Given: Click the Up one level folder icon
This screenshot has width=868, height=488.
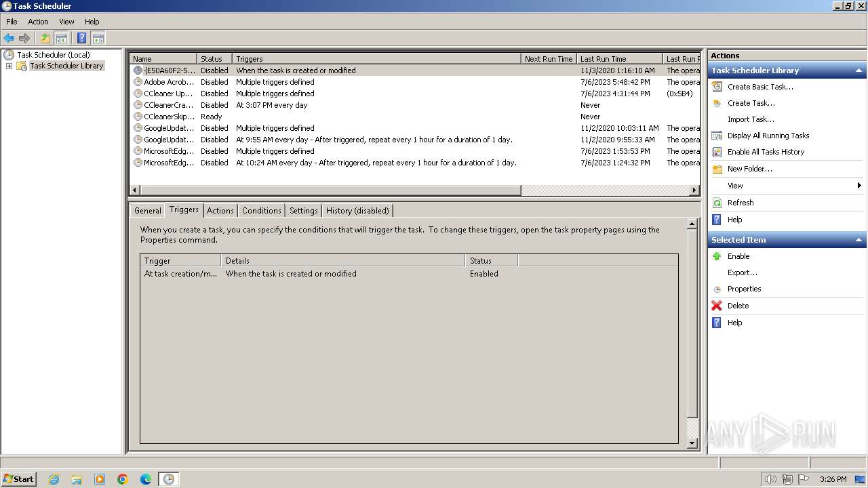Looking at the screenshot, I should (x=45, y=39).
